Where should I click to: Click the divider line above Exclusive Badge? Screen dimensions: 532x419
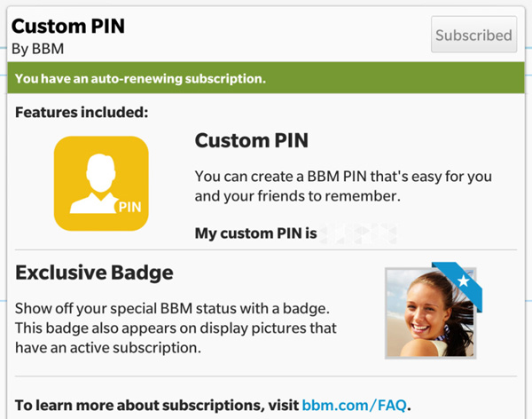pos(266,251)
